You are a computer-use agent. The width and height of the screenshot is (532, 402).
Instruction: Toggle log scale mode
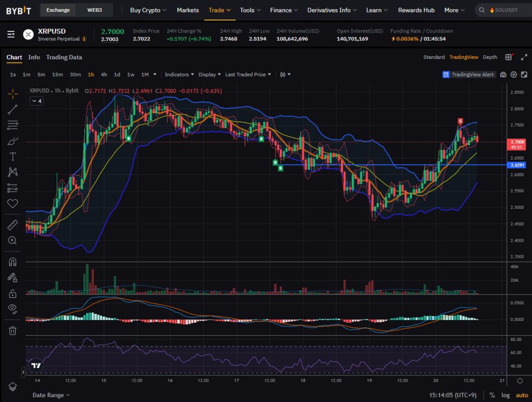click(x=506, y=395)
